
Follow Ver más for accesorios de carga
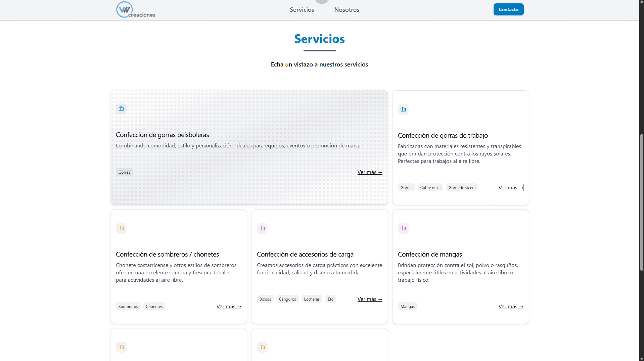click(x=370, y=299)
